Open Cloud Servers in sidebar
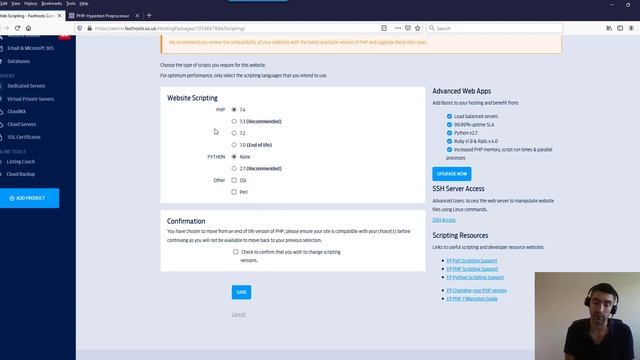Screen dimensions: 640x360 coord(21,124)
